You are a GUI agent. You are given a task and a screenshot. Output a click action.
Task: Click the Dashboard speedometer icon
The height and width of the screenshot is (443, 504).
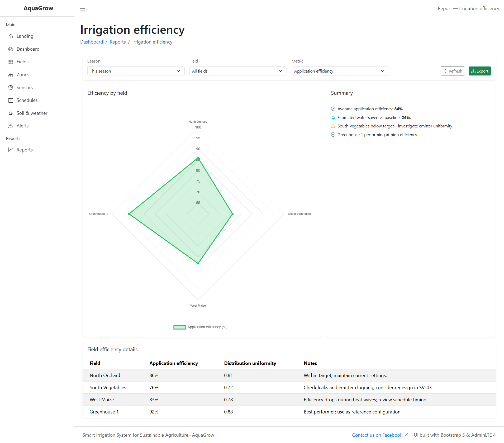point(11,49)
